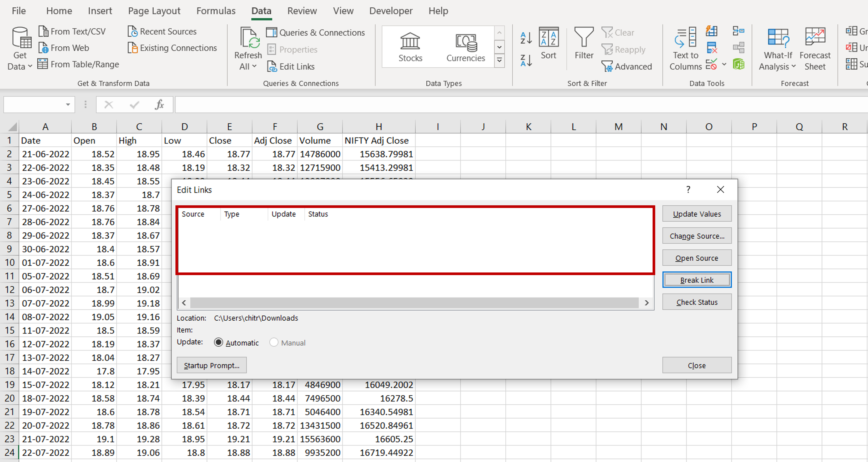Select From Table/Range option

[78, 64]
